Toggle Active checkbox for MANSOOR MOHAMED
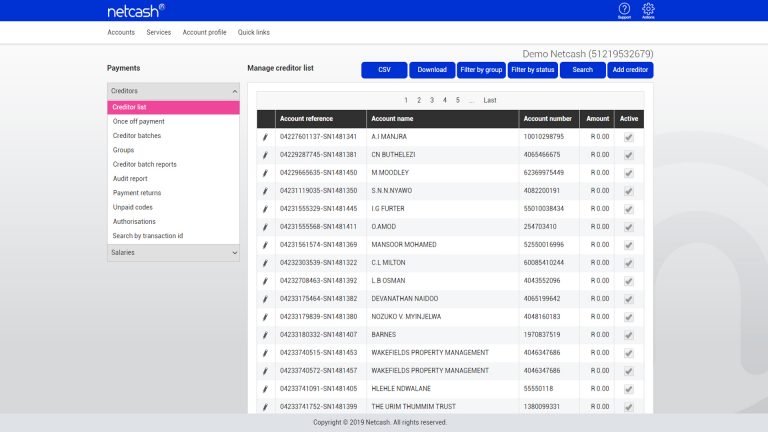The width and height of the screenshot is (768, 432). tap(628, 245)
